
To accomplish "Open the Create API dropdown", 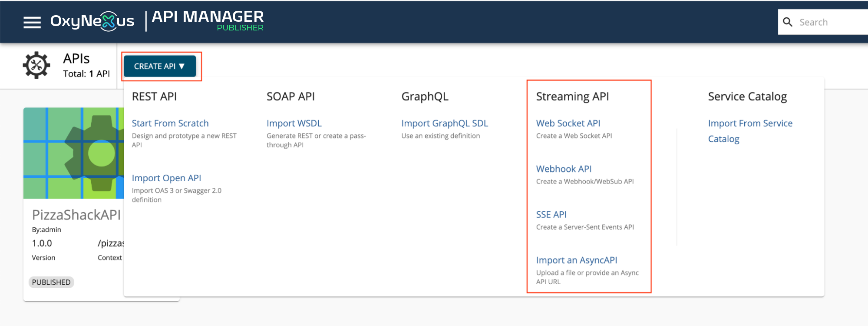I will [160, 66].
